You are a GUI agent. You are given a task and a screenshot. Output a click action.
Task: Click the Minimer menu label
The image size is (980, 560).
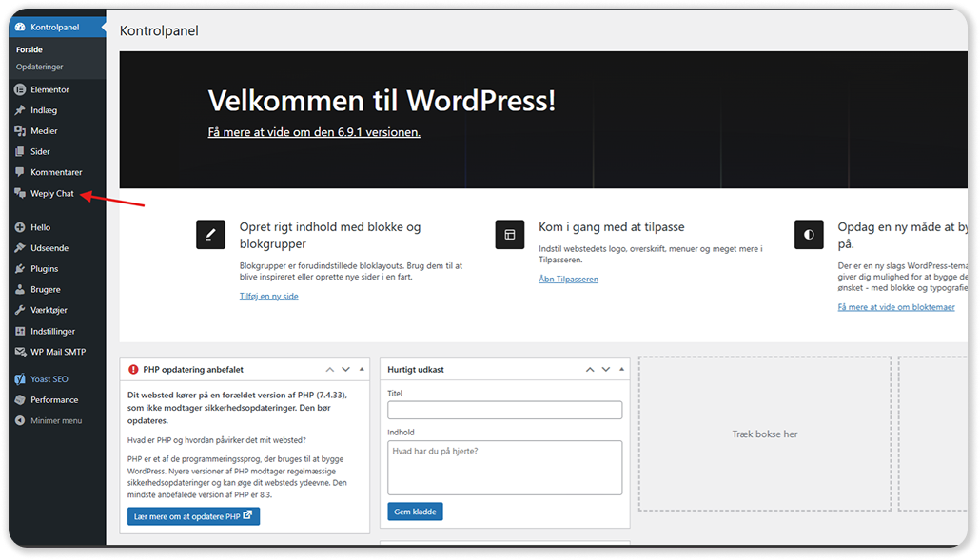point(56,420)
